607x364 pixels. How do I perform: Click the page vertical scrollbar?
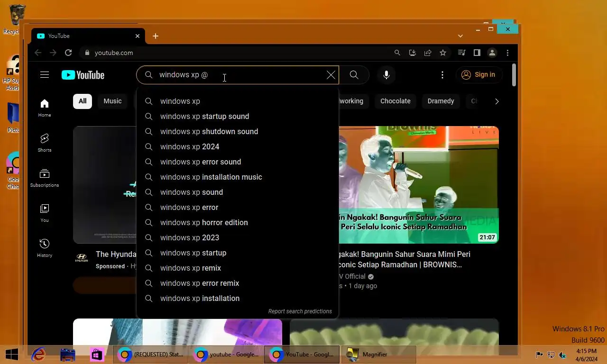(x=514, y=76)
